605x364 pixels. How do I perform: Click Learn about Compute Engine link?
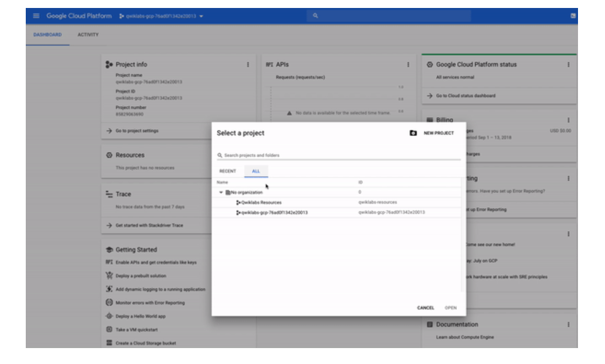click(x=465, y=338)
